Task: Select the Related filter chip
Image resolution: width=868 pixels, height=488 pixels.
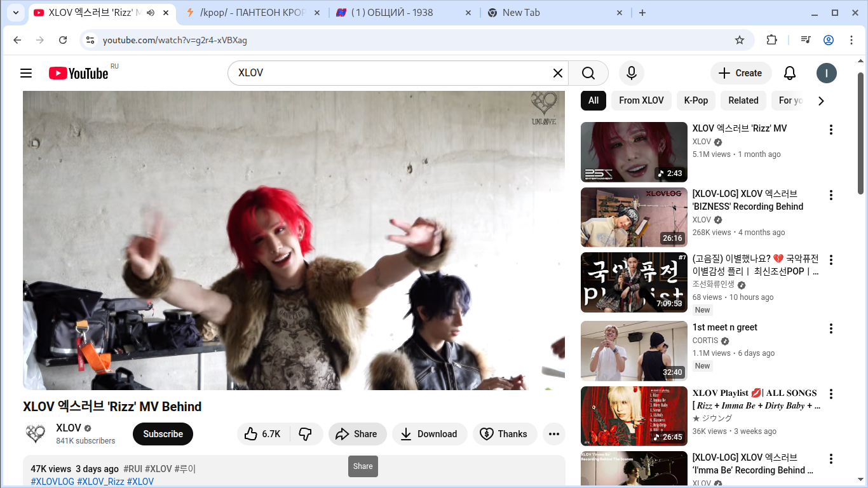Action: (x=743, y=100)
